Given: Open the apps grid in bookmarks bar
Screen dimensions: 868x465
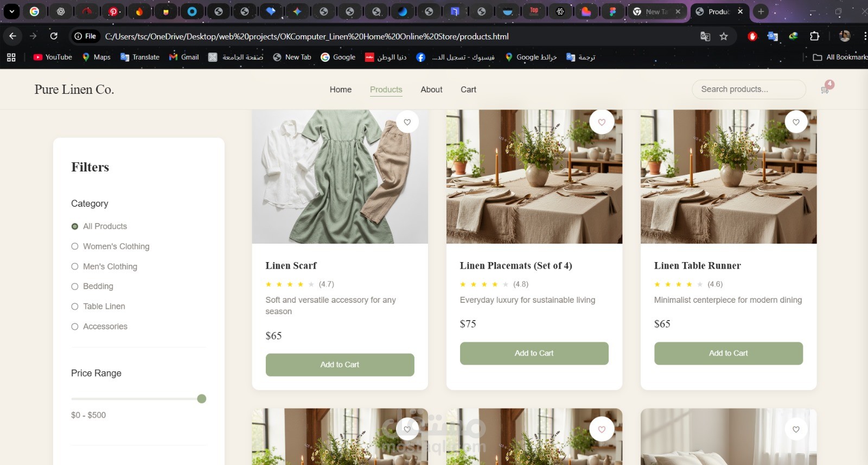Looking at the screenshot, I should [11, 57].
